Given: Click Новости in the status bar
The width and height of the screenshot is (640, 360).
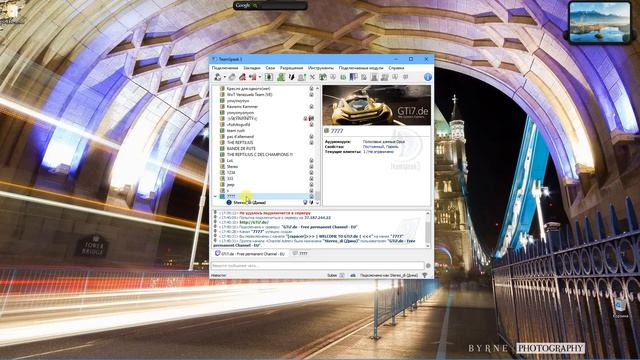Looking at the screenshot, I should tap(219, 276).
